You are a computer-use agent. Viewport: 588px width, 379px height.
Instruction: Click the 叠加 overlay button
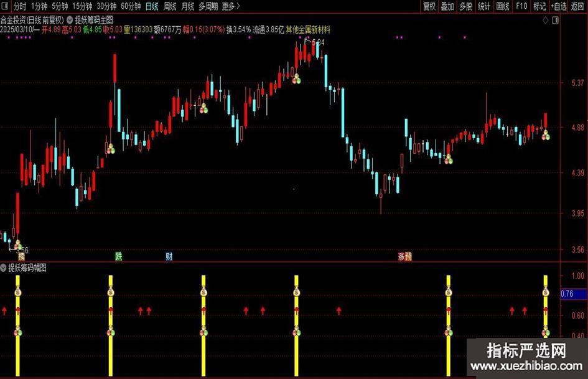(447, 6)
